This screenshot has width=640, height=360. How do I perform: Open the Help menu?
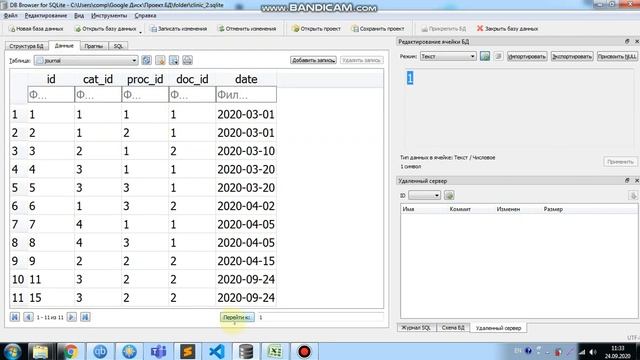(x=145, y=16)
